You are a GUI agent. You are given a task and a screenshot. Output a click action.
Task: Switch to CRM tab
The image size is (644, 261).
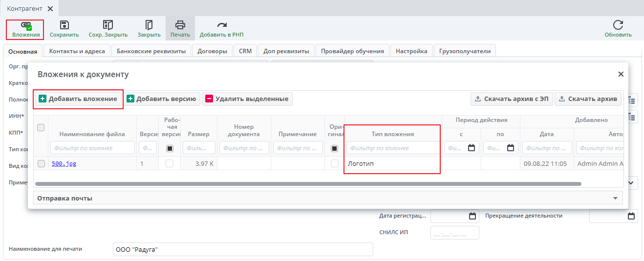245,51
